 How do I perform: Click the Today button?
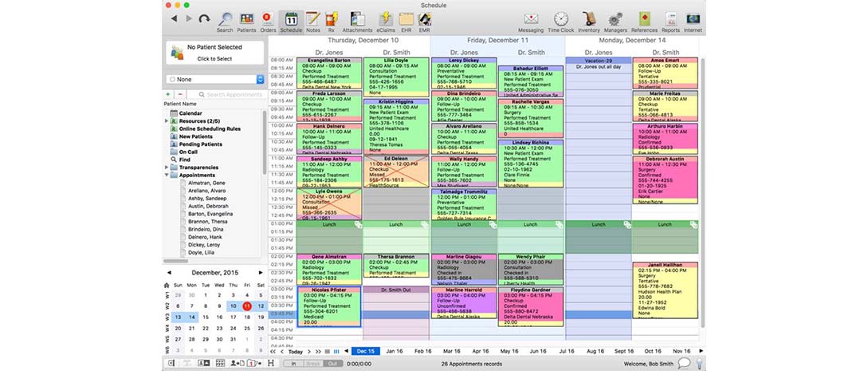pyautogui.click(x=295, y=351)
